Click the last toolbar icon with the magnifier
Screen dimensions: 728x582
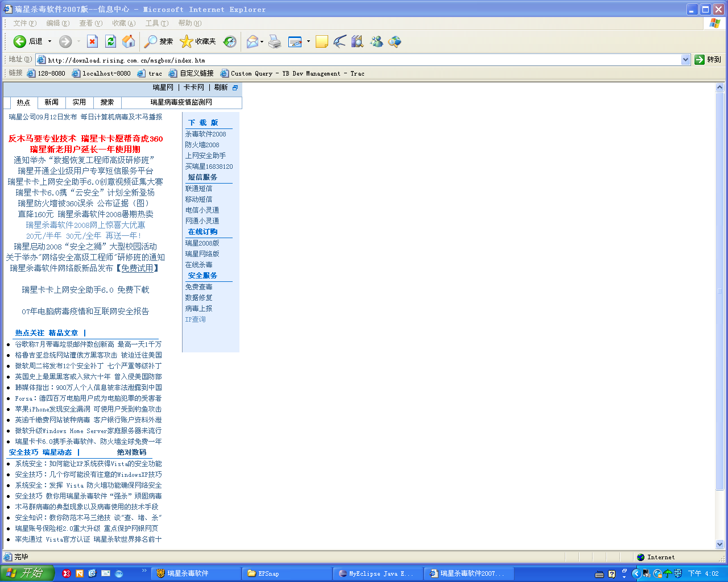coord(395,41)
